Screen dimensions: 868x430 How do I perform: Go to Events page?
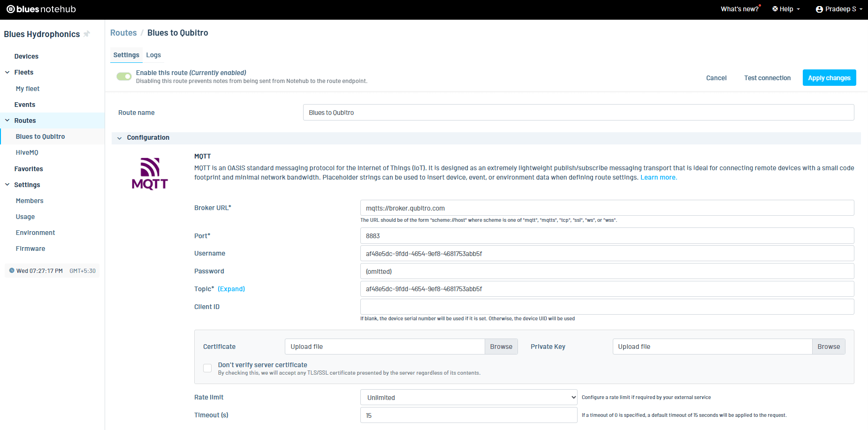click(25, 105)
